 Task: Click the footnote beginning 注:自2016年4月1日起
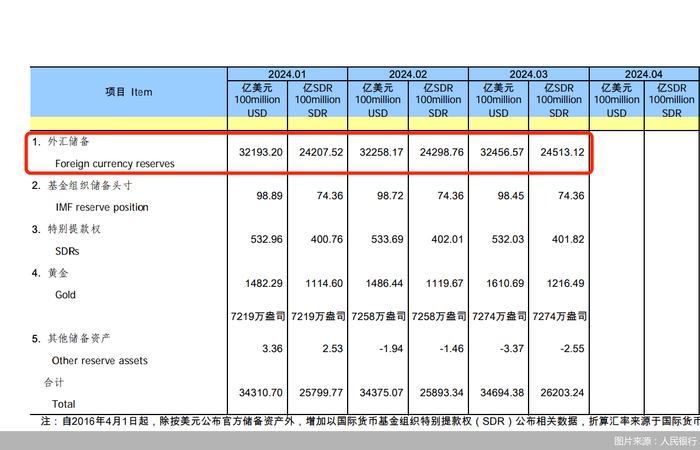click(370, 422)
